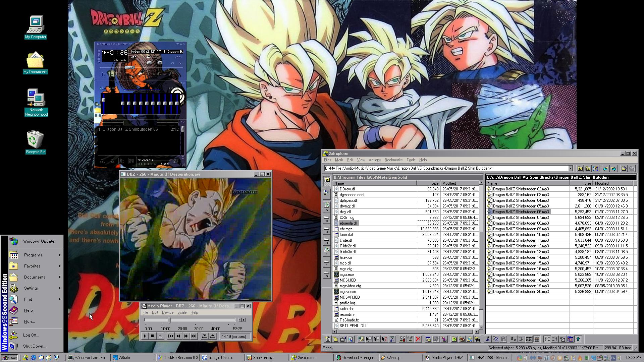Image resolution: width=644 pixels, height=362 pixels.
Task: Open the 2xExplorer address bar dropdown
Action: [571, 169]
